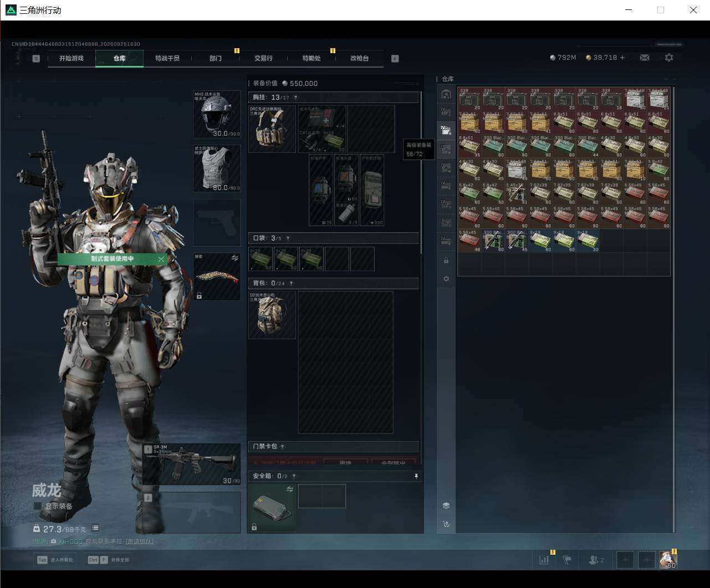Open the 交易行 tab
This screenshot has height=588, width=710.
263,58
